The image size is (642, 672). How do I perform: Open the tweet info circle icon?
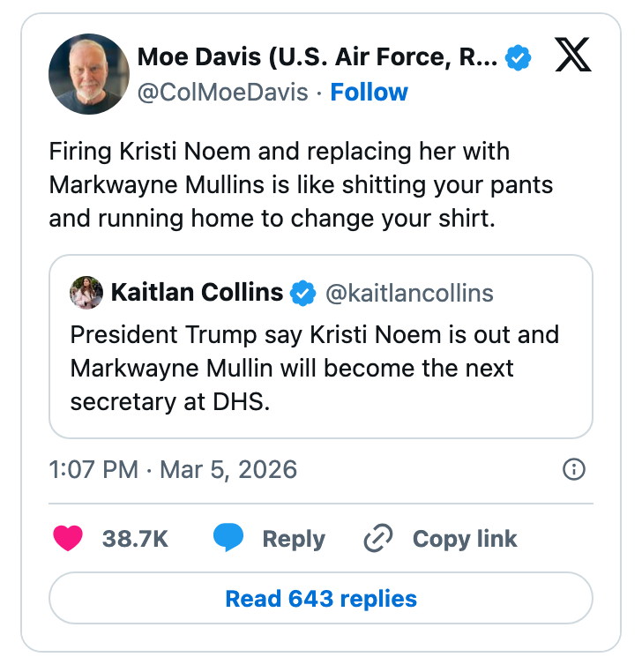(574, 469)
